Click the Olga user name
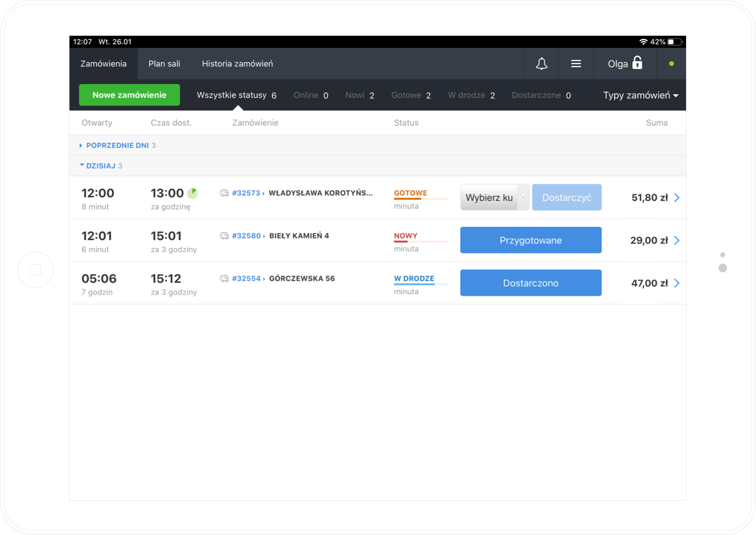Screen dimensions: 756x535 coord(618,64)
